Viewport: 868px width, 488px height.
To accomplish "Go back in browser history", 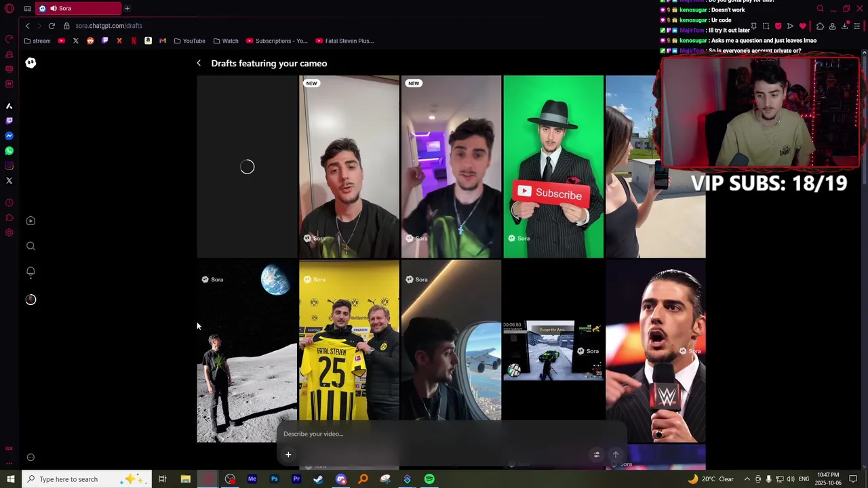I will (x=27, y=26).
